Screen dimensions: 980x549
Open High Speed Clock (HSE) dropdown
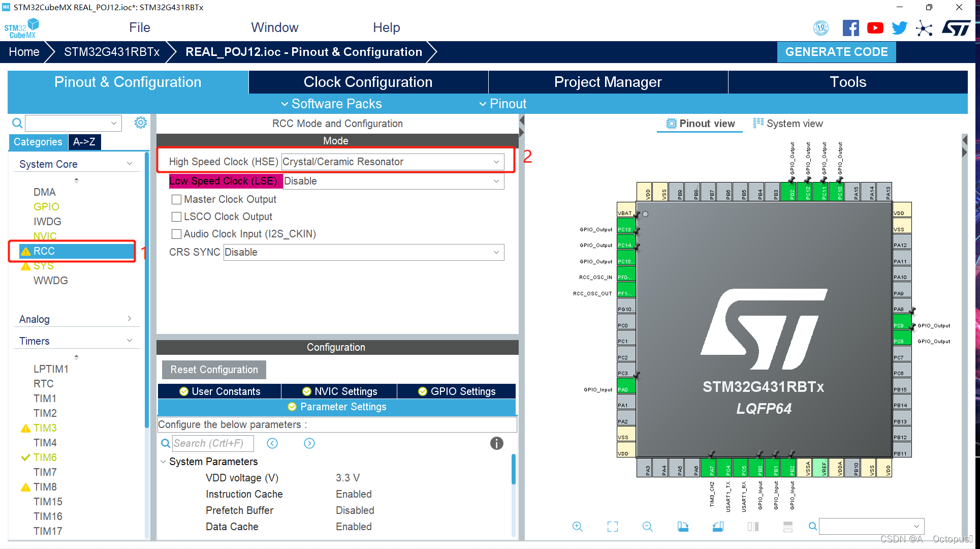(x=392, y=162)
